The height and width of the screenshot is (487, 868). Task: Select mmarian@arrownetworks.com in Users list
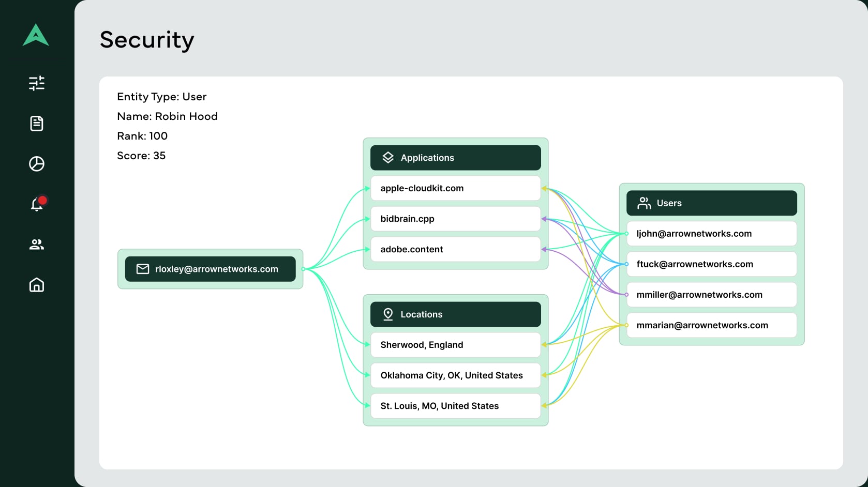click(711, 325)
